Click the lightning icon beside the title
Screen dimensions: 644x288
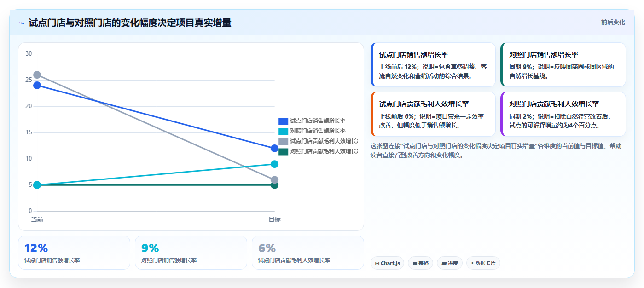tap(22, 23)
